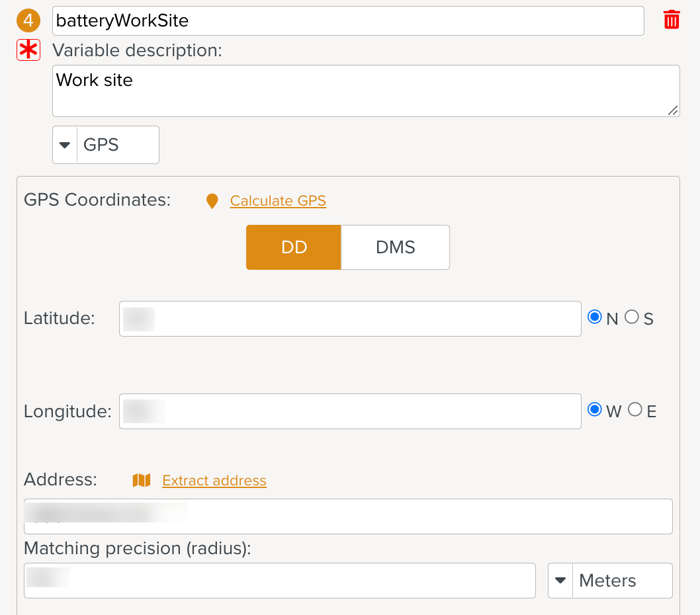This screenshot has height=615, width=700.
Task: Click the Calculate GPS link
Action: point(278,201)
